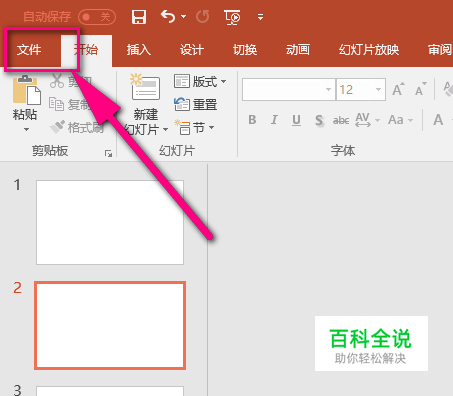Open the 幻灯片放映 tab
The height and width of the screenshot is (396, 453).
369,50
